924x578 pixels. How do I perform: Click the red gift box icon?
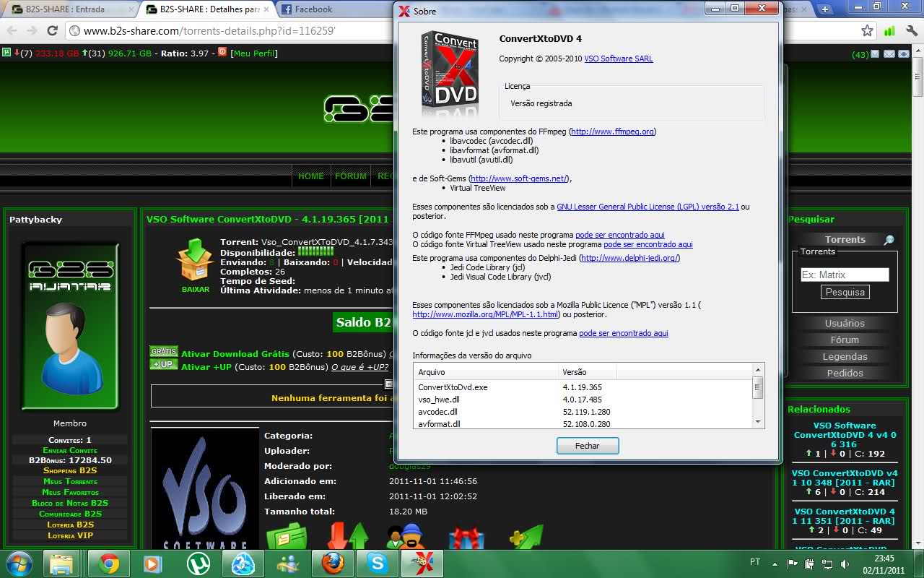pyautogui.click(x=466, y=538)
